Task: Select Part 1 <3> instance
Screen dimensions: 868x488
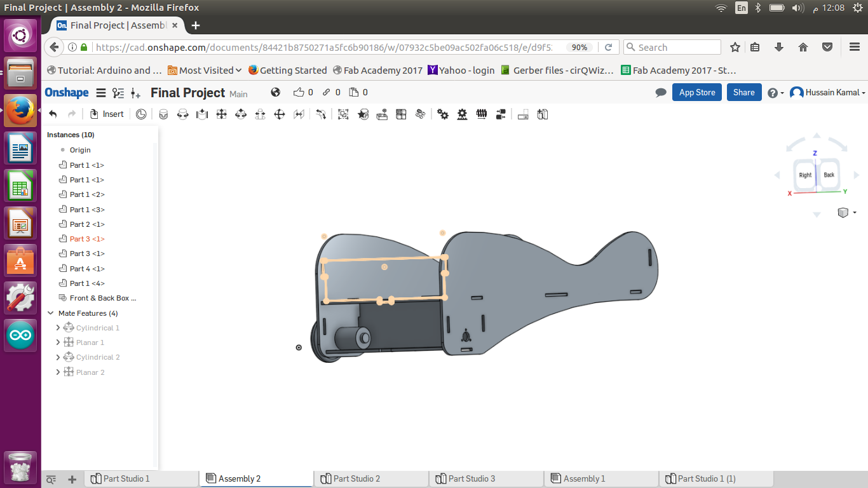Action: [87, 210]
